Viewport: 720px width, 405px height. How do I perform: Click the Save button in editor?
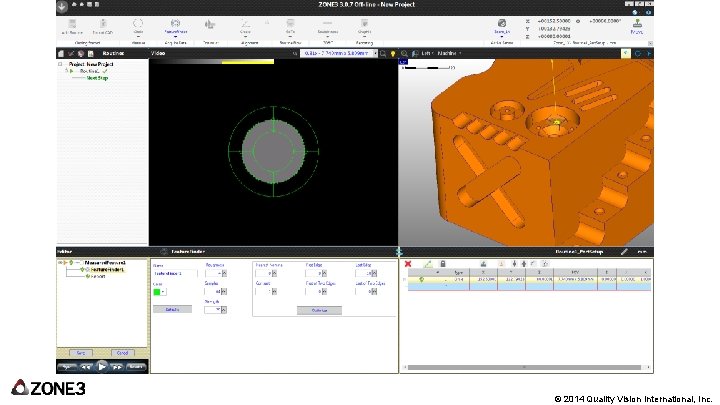point(81,353)
